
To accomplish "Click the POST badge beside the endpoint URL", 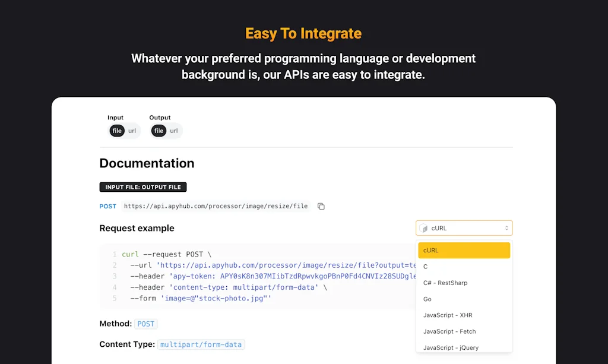I will point(107,206).
